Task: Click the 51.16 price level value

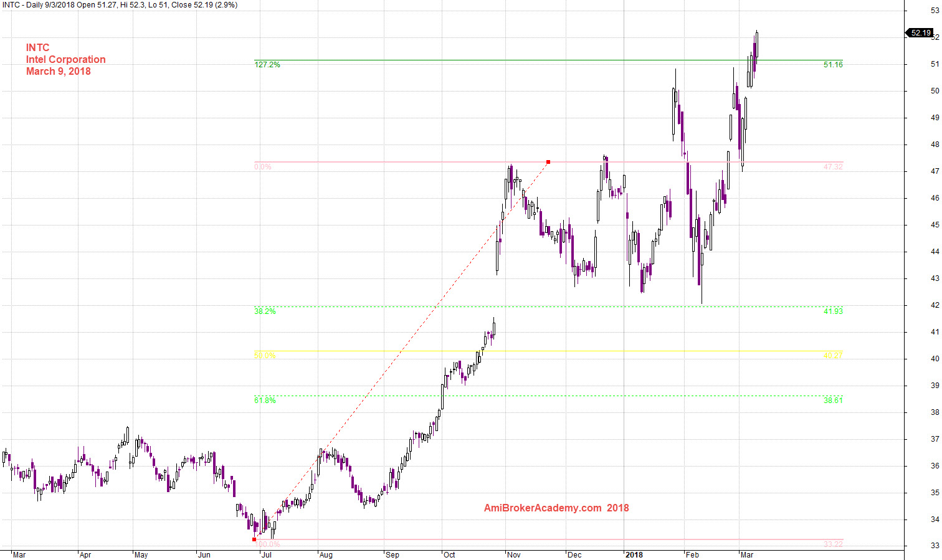Action: click(x=833, y=65)
